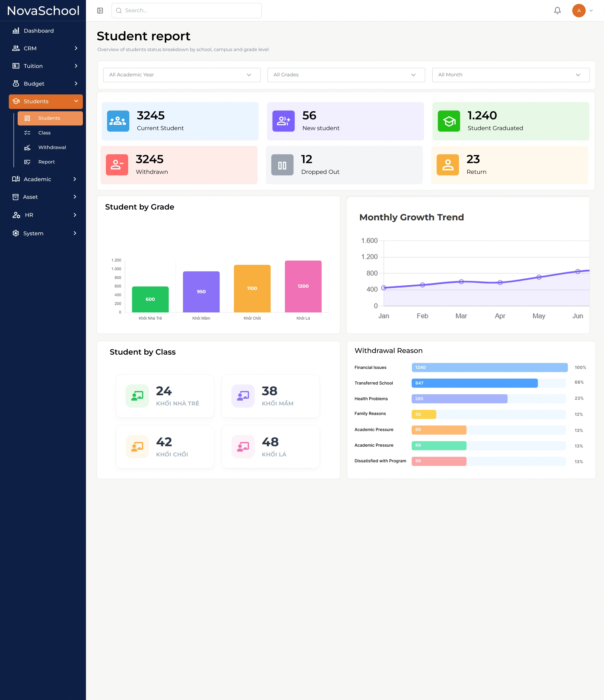This screenshot has width=604, height=700.
Task: Click the Financial Issues progress bar
Action: point(489,367)
